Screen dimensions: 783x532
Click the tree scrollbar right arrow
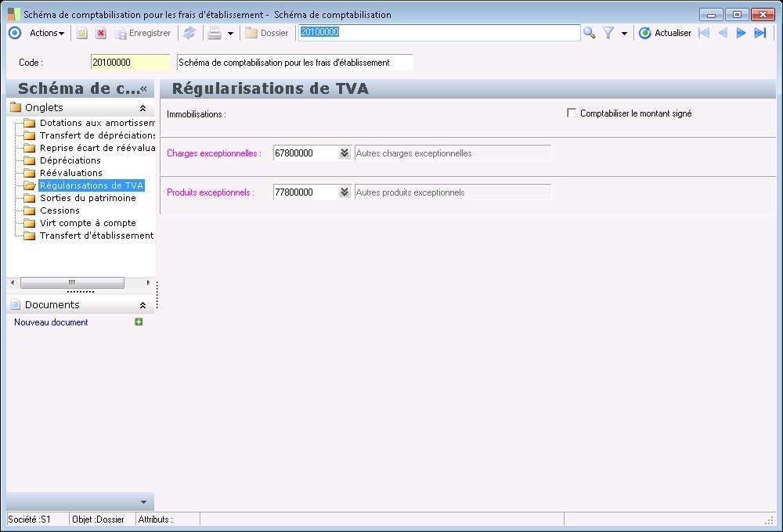click(x=148, y=282)
